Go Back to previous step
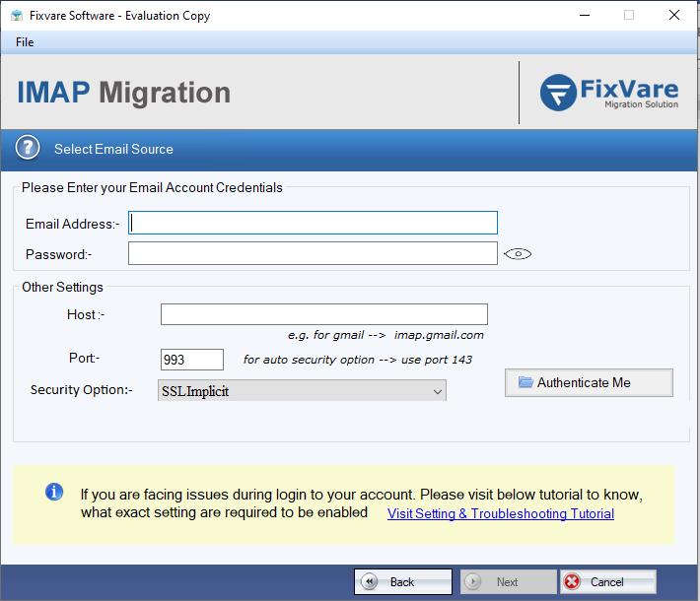This screenshot has height=601, width=700. [403, 582]
